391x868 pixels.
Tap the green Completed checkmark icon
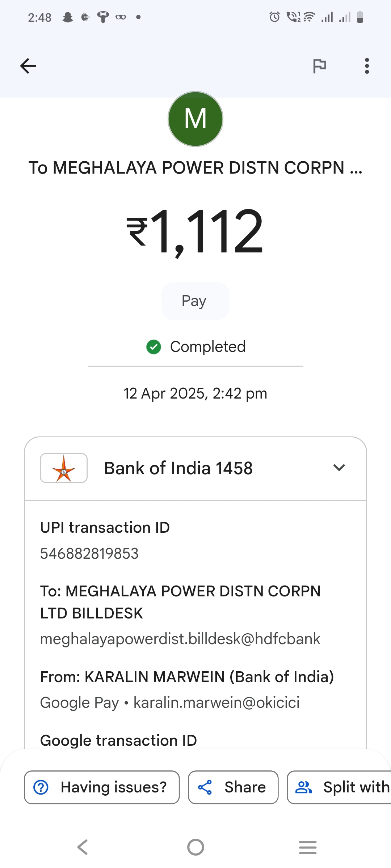point(154,347)
